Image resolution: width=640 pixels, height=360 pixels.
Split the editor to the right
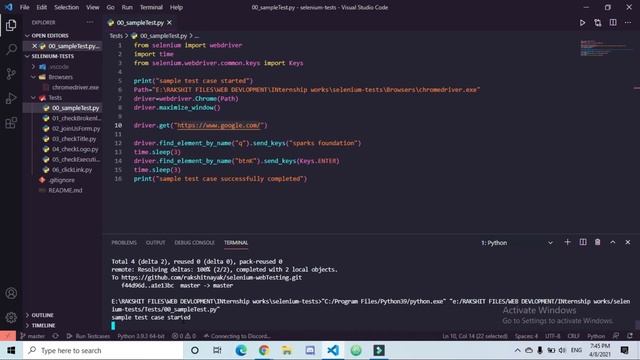613,23
